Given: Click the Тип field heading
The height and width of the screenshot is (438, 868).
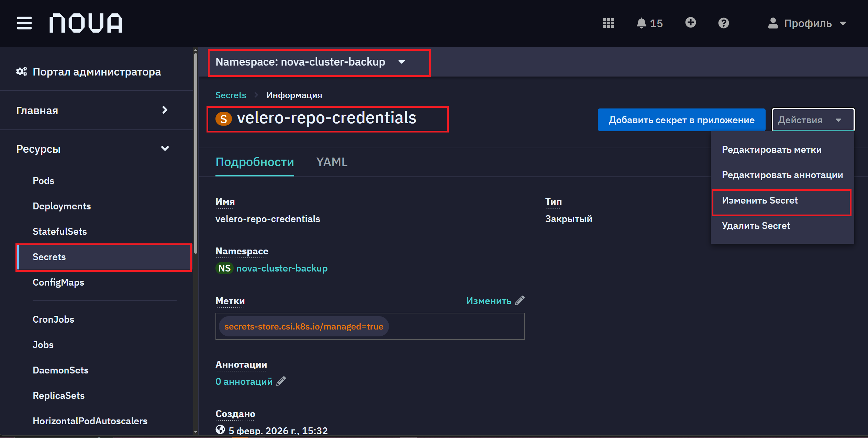Looking at the screenshot, I should coord(553,201).
